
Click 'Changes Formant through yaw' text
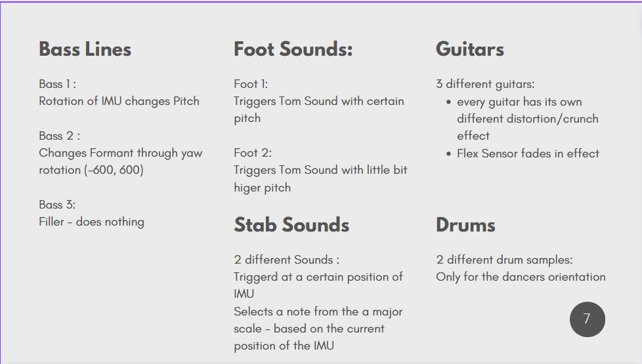coord(121,153)
